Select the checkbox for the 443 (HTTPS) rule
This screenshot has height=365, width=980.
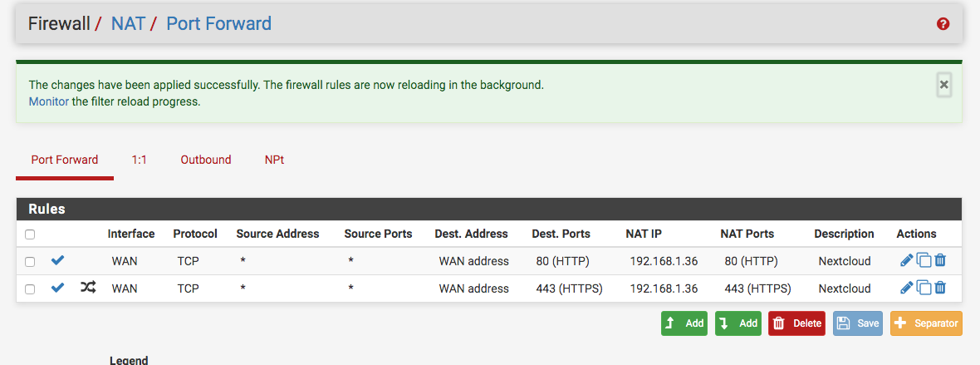pos(29,289)
